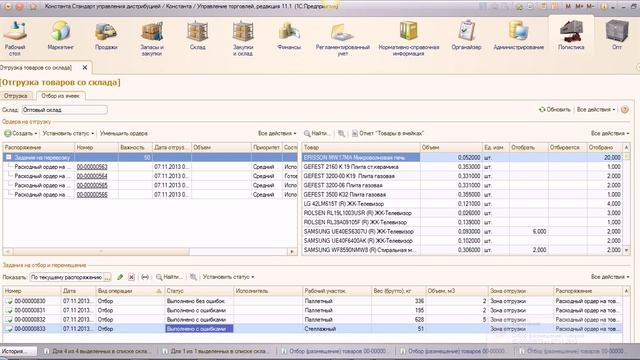Open the Рабочий стол section
This screenshot has height=360, width=640.
pyautogui.click(x=15, y=38)
